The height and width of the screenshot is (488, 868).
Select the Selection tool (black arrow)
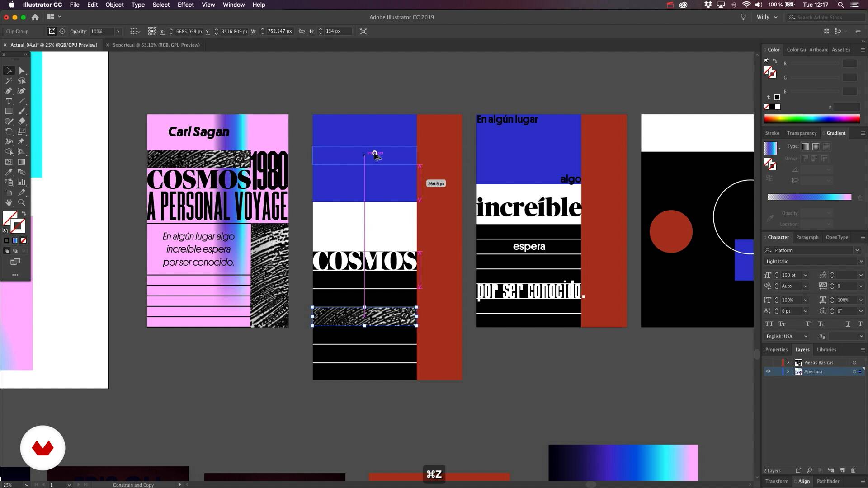(x=9, y=70)
